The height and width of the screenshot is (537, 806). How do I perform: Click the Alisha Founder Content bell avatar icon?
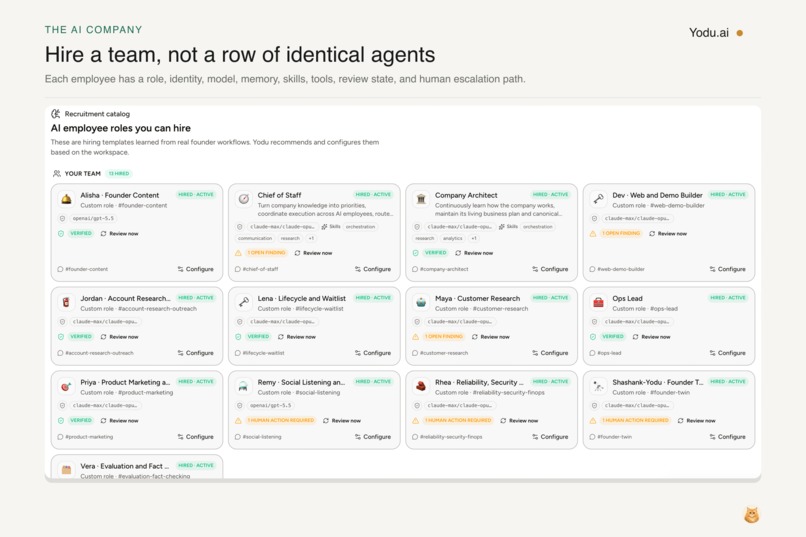66,199
